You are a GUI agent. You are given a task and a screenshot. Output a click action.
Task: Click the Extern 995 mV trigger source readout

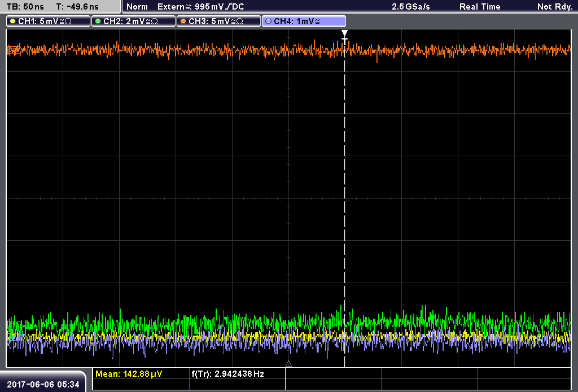(x=200, y=7)
